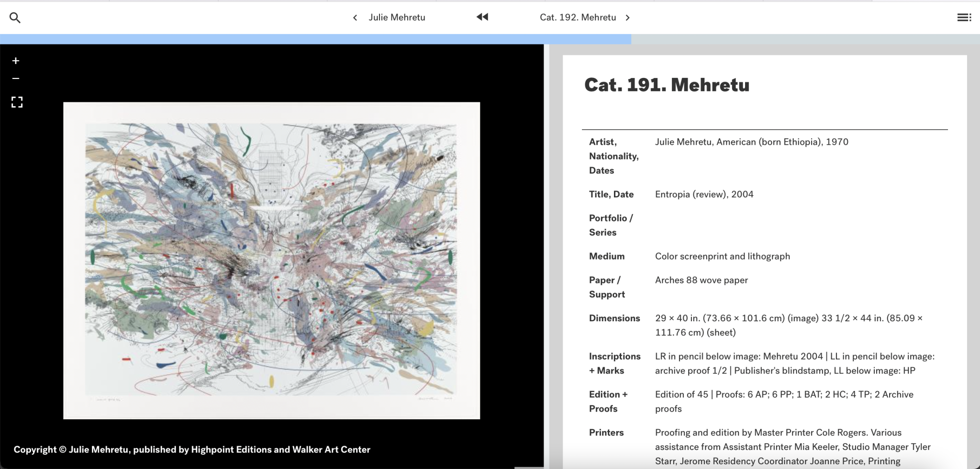Click the Cat. 191. Mehretu heading
This screenshot has width=980, height=469.
[x=667, y=85]
